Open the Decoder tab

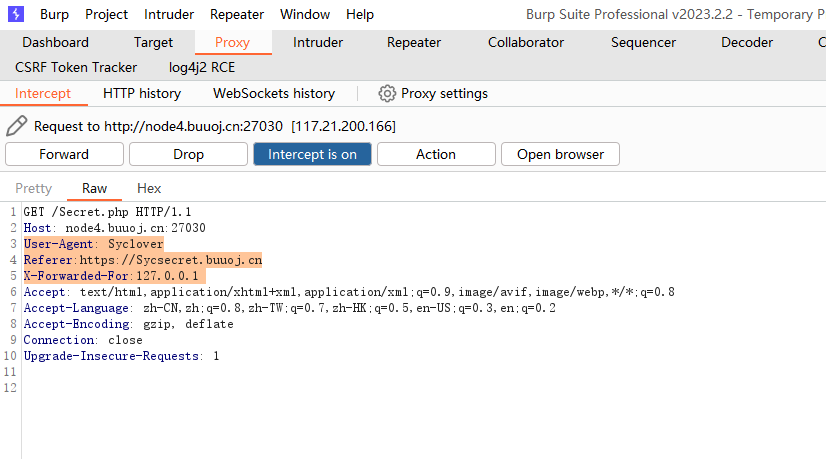pyautogui.click(x=746, y=42)
